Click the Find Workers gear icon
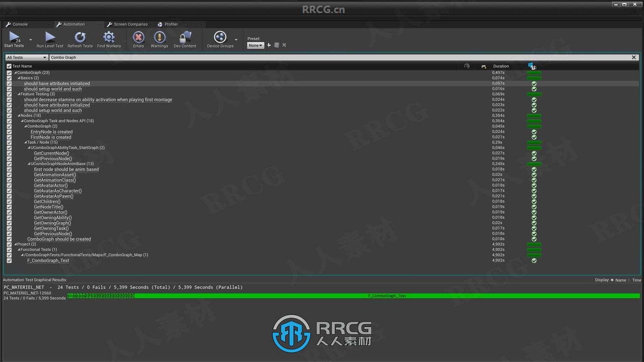Image resolution: width=644 pixels, height=362 pixels. click(x=109, y=37)
